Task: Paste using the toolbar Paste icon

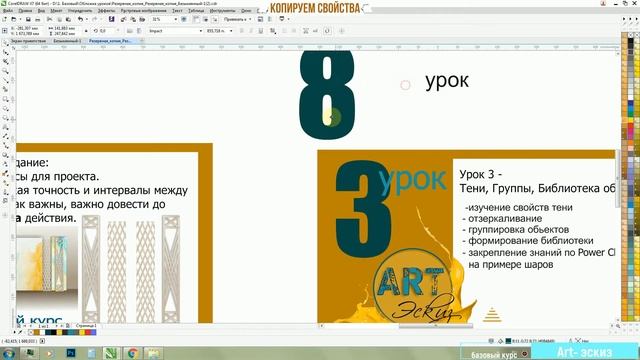Action: [x=68, y=19]
